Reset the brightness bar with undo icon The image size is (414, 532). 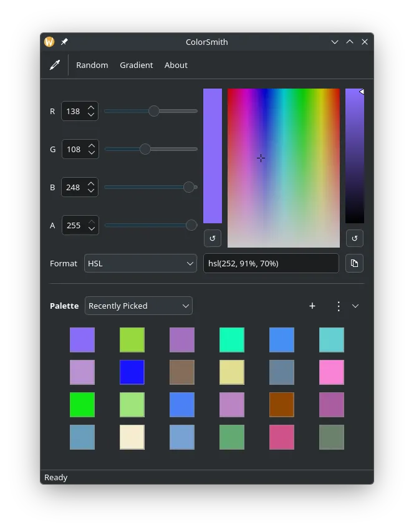click(x=355, y=238)
